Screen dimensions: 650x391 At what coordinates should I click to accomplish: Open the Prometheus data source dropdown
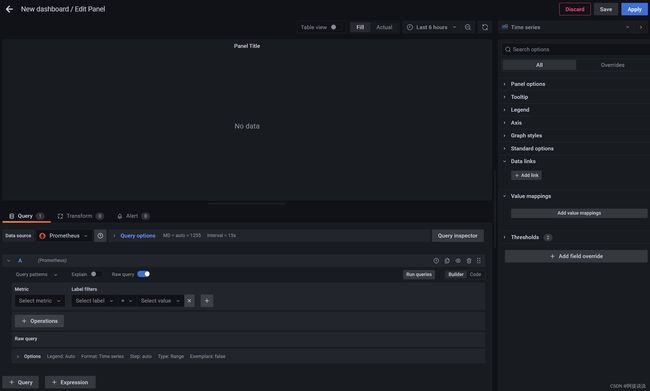tap(64, 236)
